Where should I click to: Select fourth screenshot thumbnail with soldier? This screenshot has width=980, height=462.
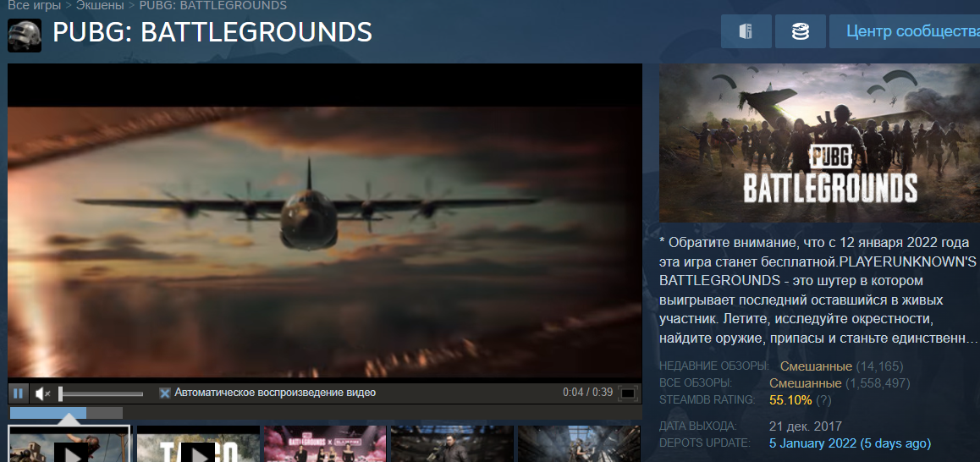point(452,444)
